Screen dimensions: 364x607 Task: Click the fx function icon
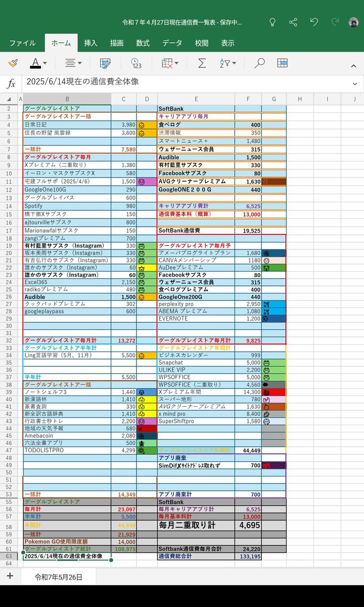point(11,83)
